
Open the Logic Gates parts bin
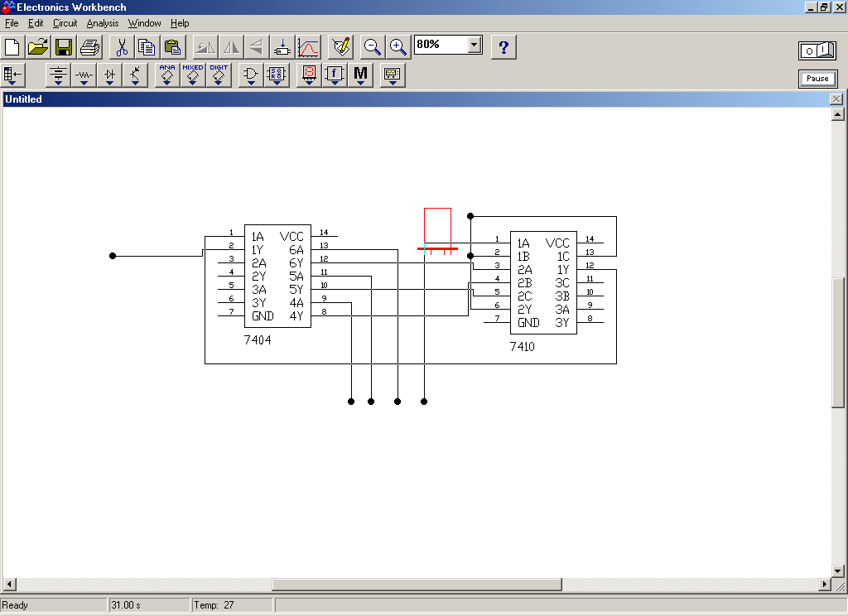pyautogui.click(x=251, y=75)
